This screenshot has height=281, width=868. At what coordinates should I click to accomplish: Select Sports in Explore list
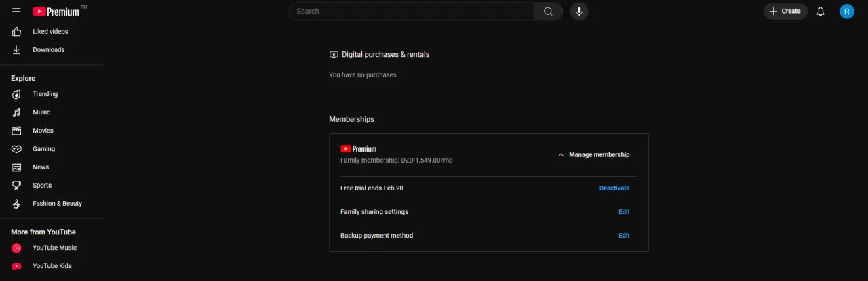pos(42,186)
